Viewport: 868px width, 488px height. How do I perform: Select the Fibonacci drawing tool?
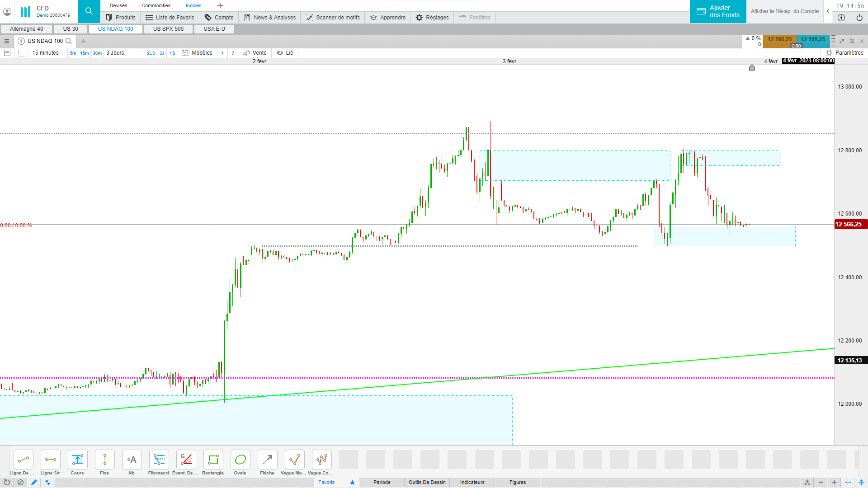tap(159, 460)
